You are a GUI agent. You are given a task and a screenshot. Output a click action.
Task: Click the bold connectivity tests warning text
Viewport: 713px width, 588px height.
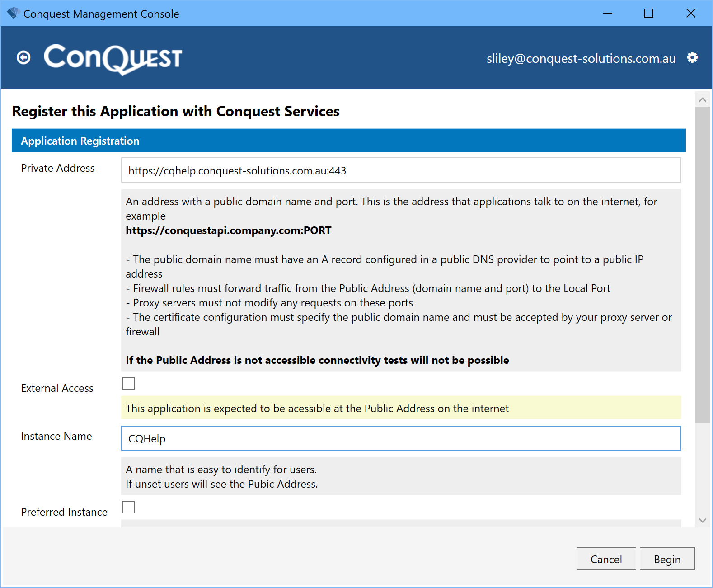[317, 360]
